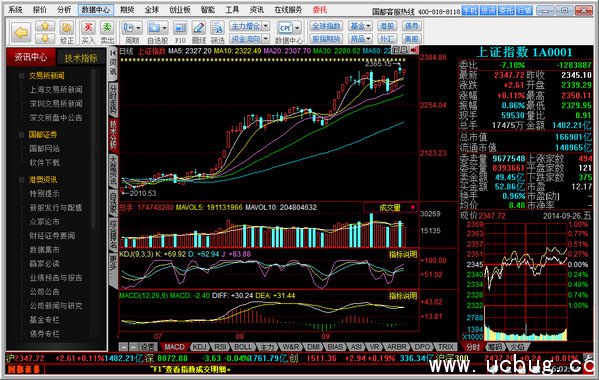Open the 上海交易所新闻 link
Image resolution: width=599 pixels, height=380 pixels.
pyautogui.click(x=56, y=90)
